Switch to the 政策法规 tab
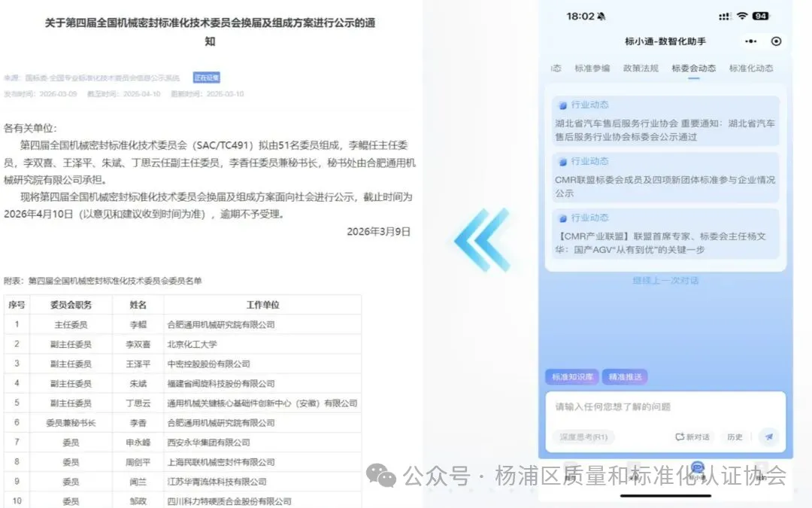 [x=641, y=68]
